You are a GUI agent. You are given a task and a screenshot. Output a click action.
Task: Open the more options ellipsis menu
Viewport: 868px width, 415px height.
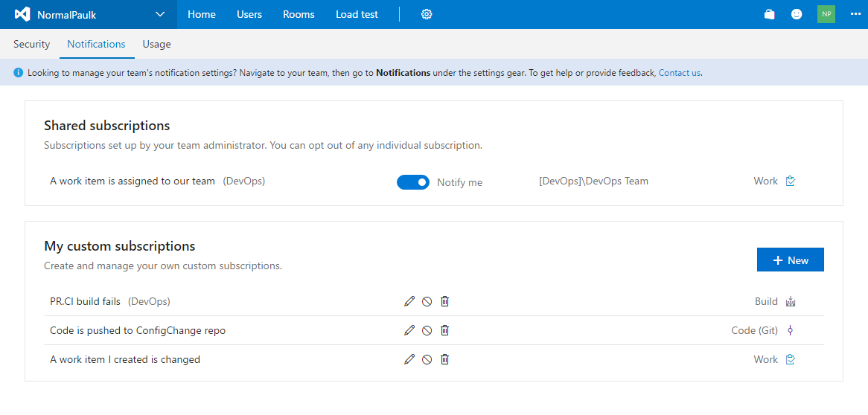pos(855,14)
